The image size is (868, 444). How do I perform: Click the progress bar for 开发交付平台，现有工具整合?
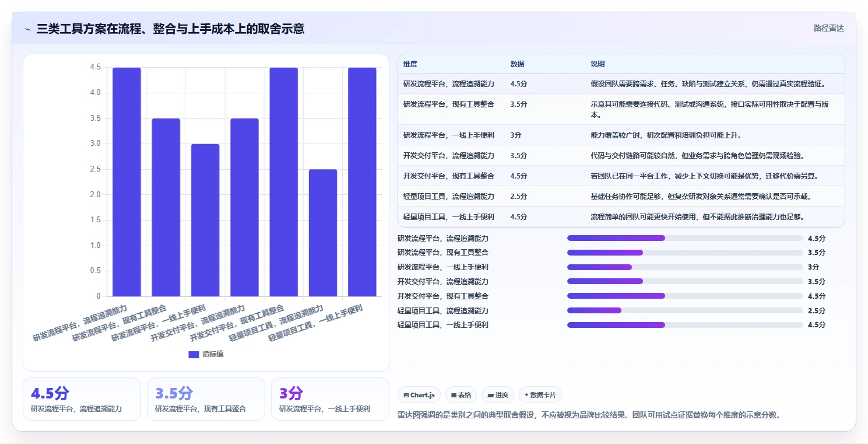pos(685,296)
